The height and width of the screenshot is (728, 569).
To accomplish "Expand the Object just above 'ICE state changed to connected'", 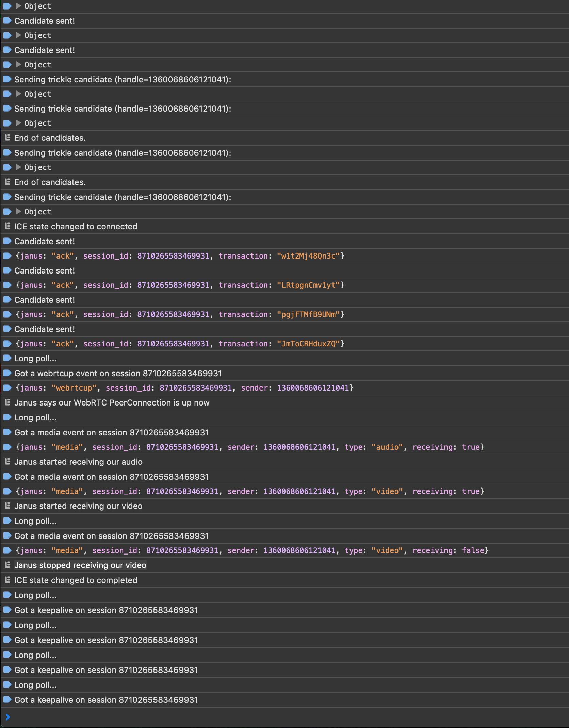I will pos(19,211).
